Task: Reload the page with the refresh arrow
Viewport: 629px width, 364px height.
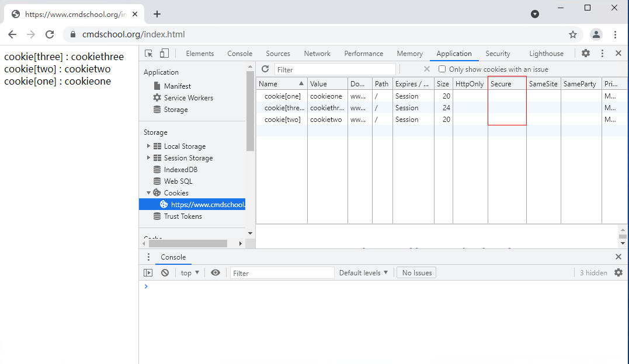Action: (x=50, y=34)
